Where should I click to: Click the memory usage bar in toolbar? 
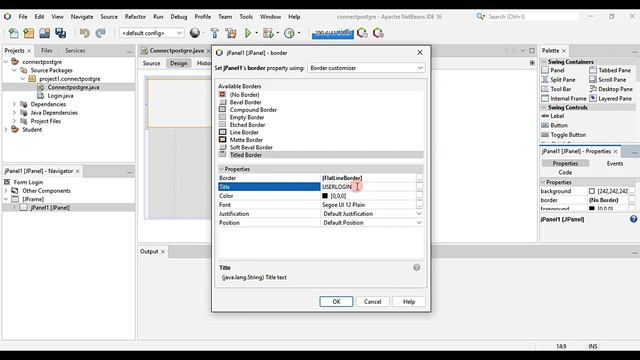tap(333, 33)
